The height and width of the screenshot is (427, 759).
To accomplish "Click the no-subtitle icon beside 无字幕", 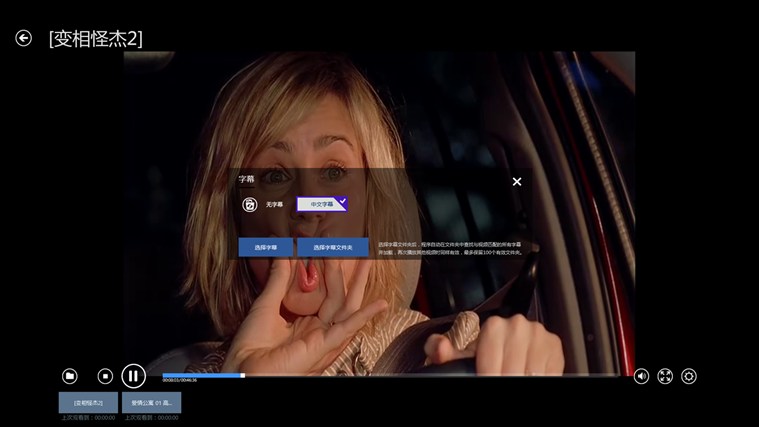I will (x=250, y=204).
